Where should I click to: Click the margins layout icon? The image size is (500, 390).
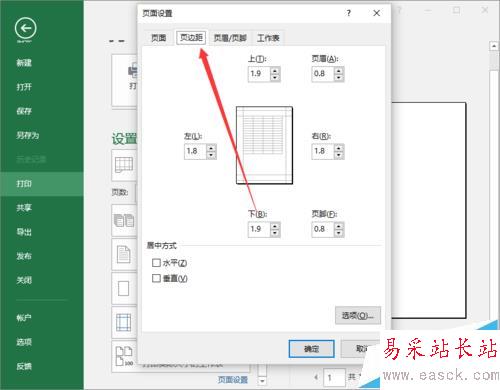[123, 322]
